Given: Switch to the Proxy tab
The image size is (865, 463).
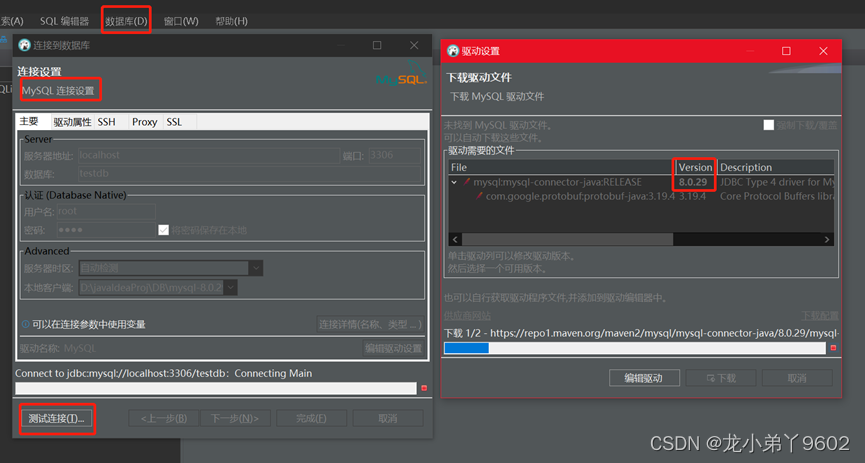Looking at the screenshot, I should tap(145, 122).
